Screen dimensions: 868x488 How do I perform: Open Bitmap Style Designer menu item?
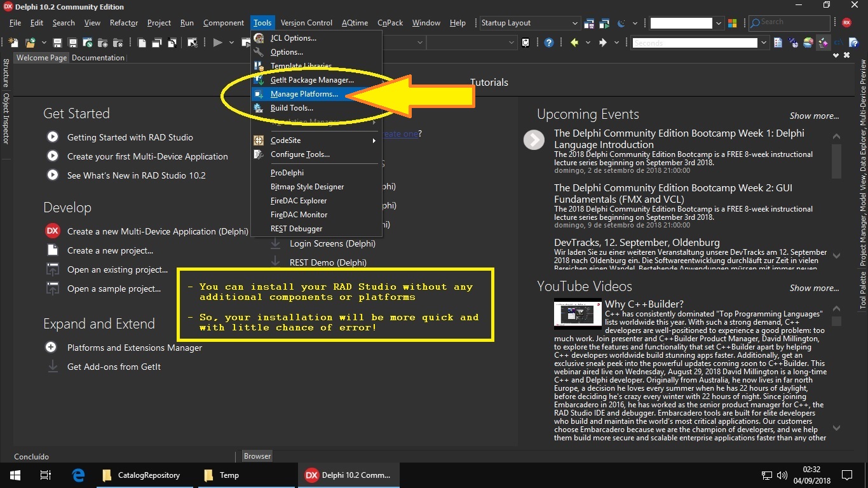316,187
